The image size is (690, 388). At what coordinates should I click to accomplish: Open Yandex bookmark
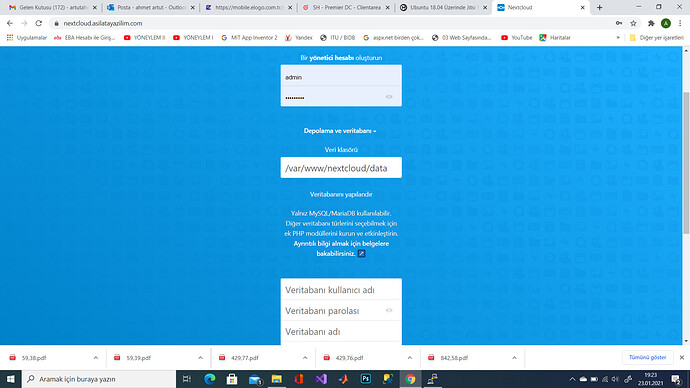tap(299, 38)
